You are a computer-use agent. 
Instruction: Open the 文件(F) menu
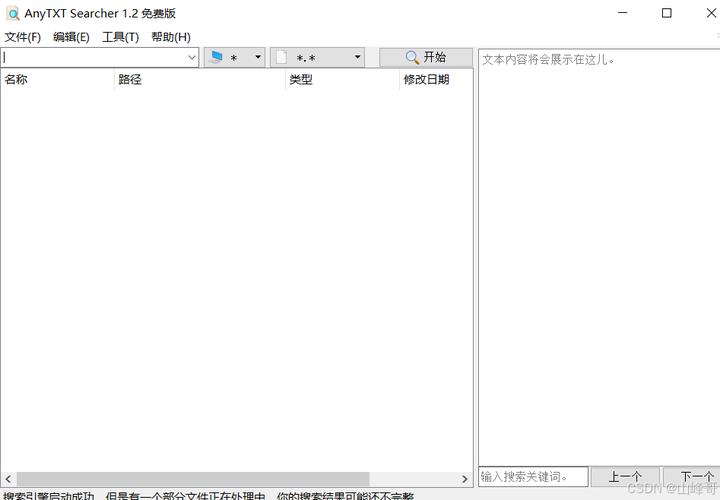click(22, 37)
